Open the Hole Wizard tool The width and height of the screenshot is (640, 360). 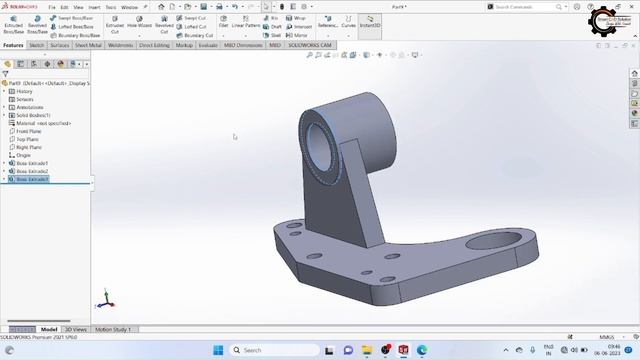(x=139, y=22)
